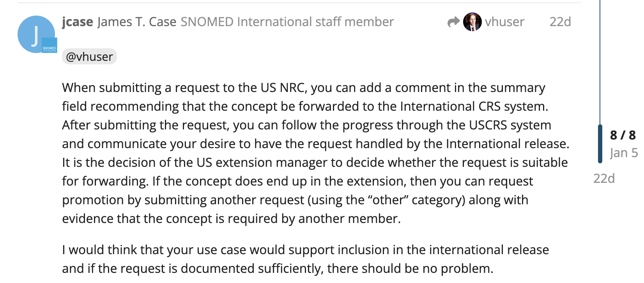The height and width of the screenshot is (283, 644).
Task: Click the timeline track above the scroller
Action: (x=600, y=58)
